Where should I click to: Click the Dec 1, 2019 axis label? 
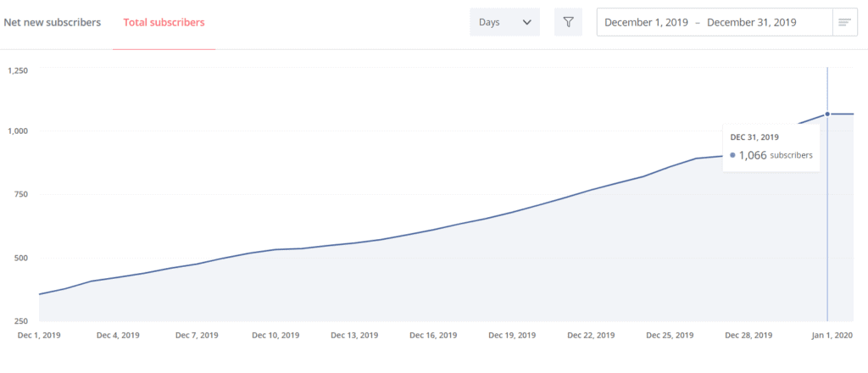[x=39, y=336]
